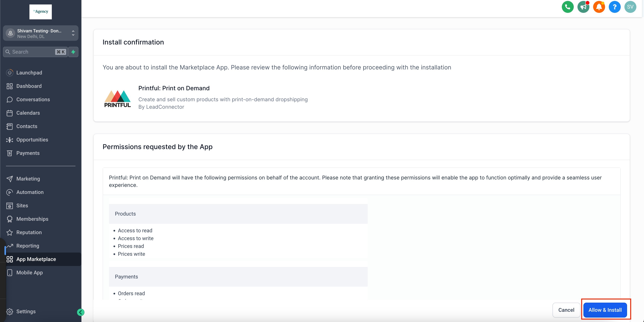
Task: Click the green phone dialer icon
Action: pos(567,7)
